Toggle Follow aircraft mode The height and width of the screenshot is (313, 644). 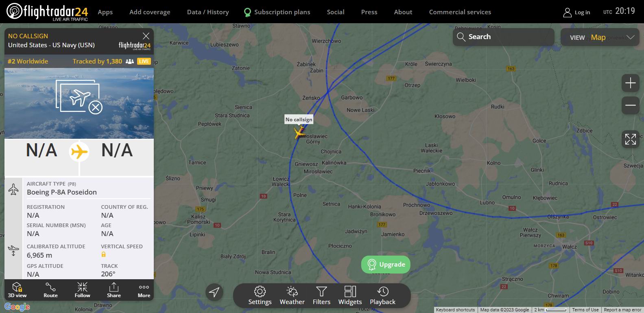(x=82, y=290)
